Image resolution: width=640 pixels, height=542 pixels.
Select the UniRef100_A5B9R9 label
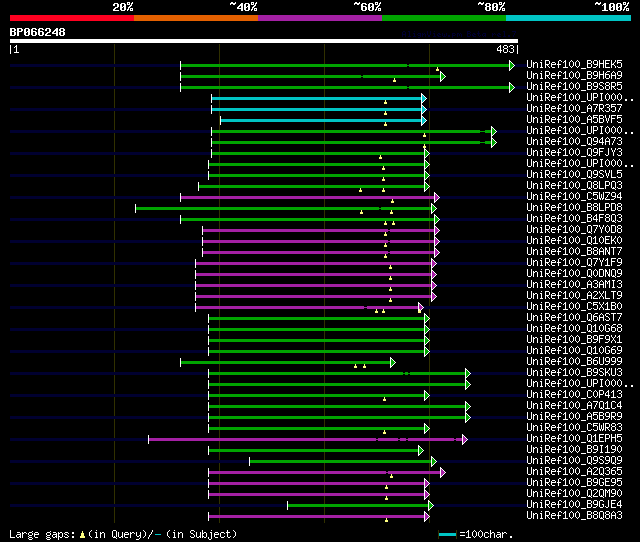tap(574, 417)
